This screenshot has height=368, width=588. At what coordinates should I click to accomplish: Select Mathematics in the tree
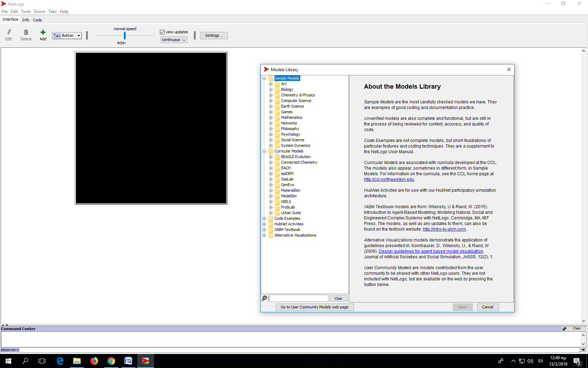(292, 117)
